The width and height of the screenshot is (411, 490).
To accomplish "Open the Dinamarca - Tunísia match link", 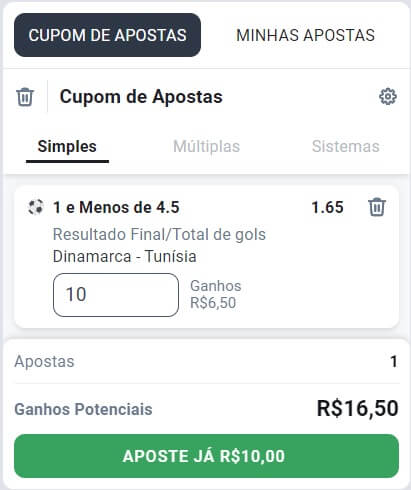I will click(125, 256).
